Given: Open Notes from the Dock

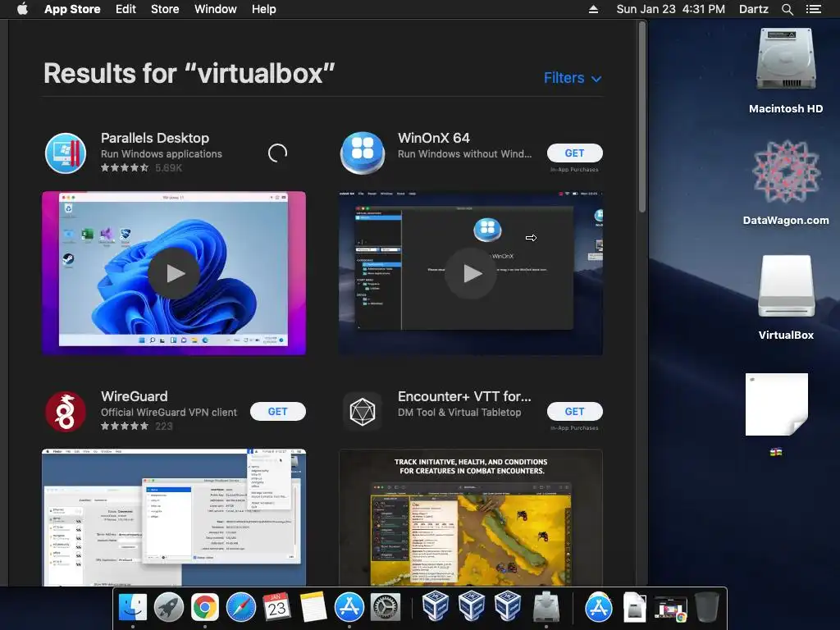Looking at the screenshot, I should tap(313, 608).
